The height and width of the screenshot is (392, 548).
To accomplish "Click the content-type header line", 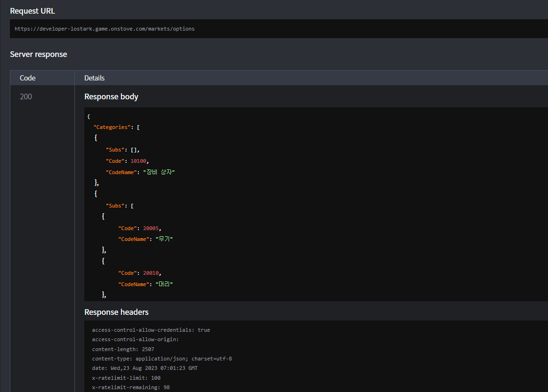I will (x=162, y=359).
